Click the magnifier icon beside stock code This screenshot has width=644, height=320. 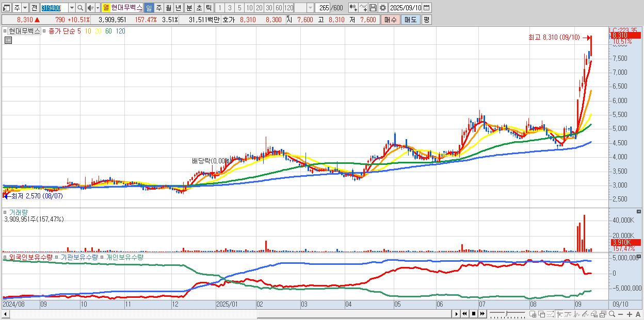click(81, 8)
